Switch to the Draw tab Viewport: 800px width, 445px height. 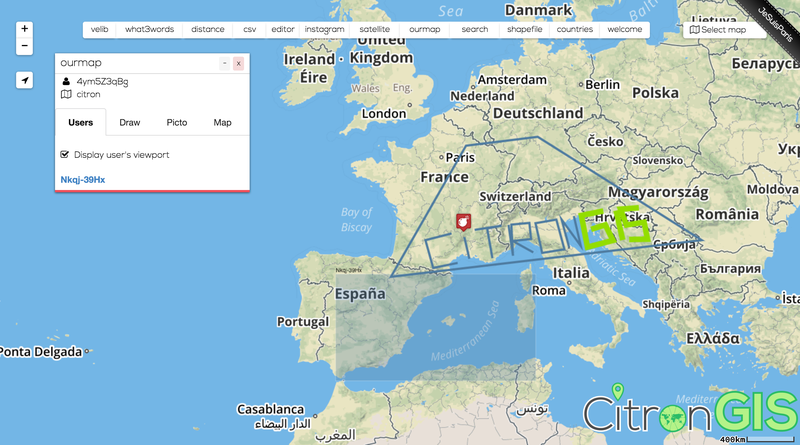tap(130, 122)
